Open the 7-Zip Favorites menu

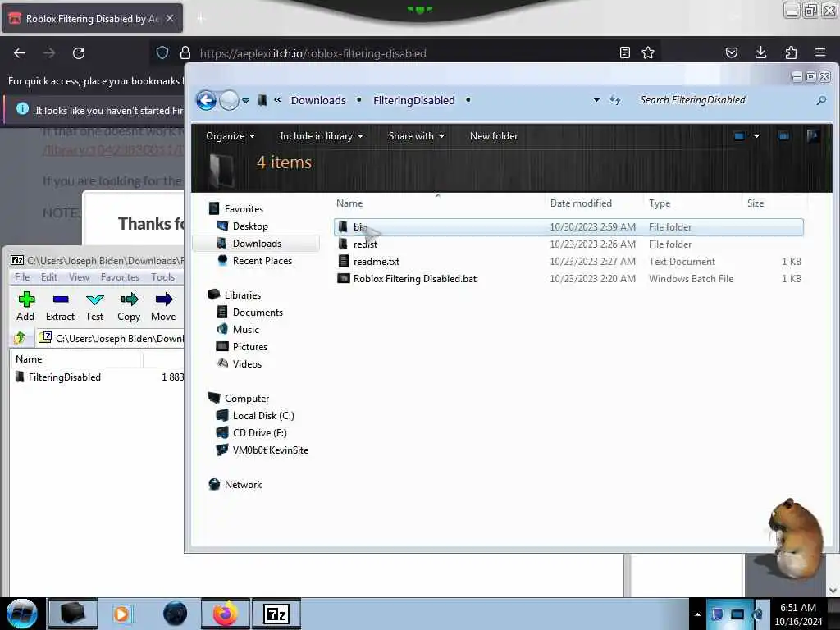[120, 277]
